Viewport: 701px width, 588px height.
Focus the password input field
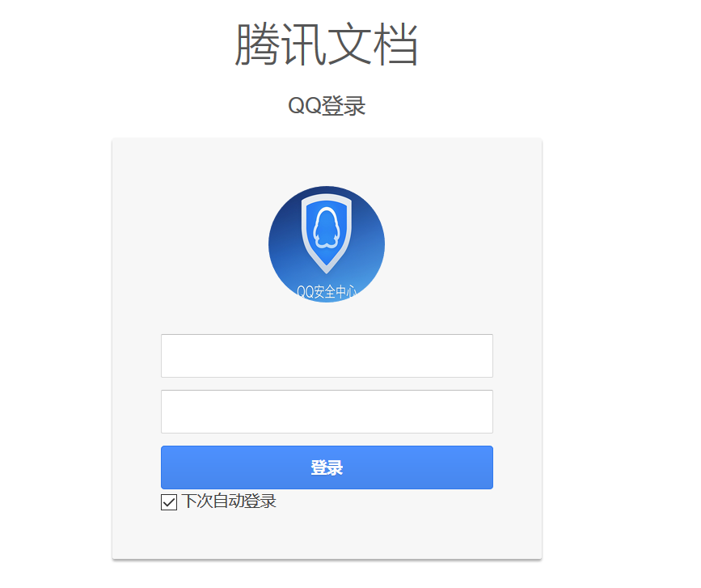point(327,412)
